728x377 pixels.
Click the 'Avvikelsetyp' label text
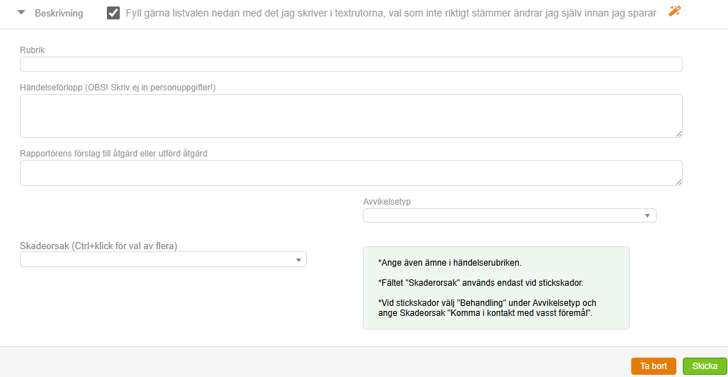point(387,202)
